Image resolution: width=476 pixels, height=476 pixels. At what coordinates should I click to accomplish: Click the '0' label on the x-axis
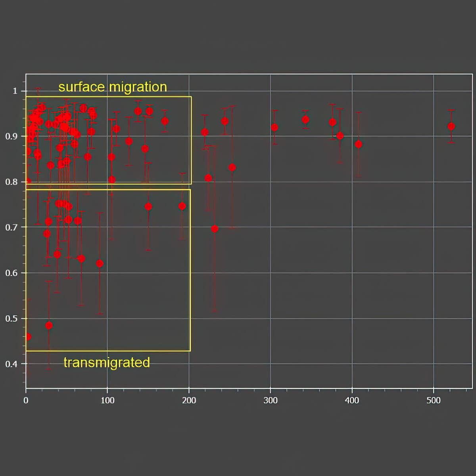coord(26,400)
